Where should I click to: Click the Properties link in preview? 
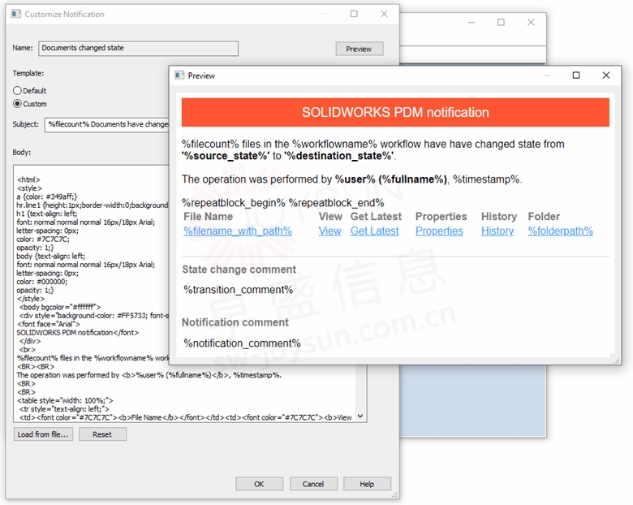pos(439,231)
